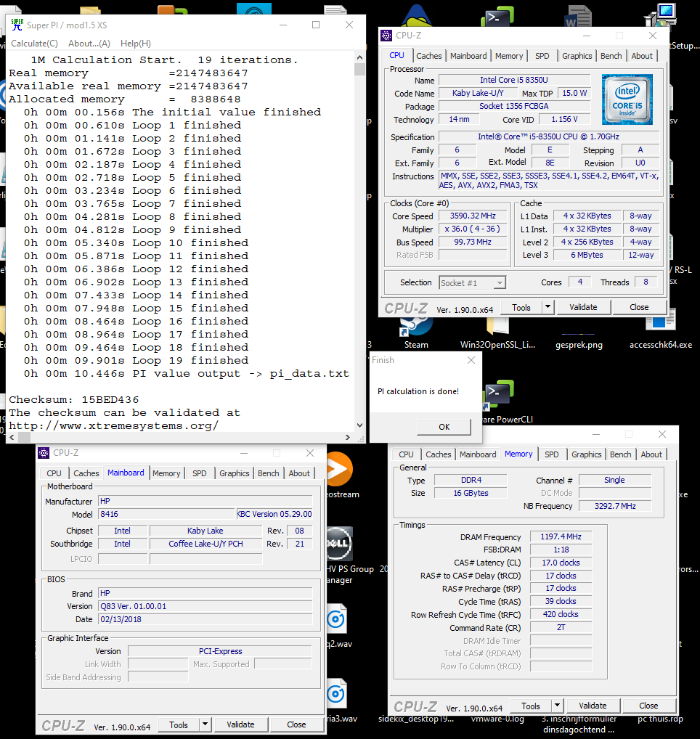700x739 pixels.
Task: Select Graphics tab in Mainboard CPU-Z window
Action: pyautogui.click(x=235, y=473)
